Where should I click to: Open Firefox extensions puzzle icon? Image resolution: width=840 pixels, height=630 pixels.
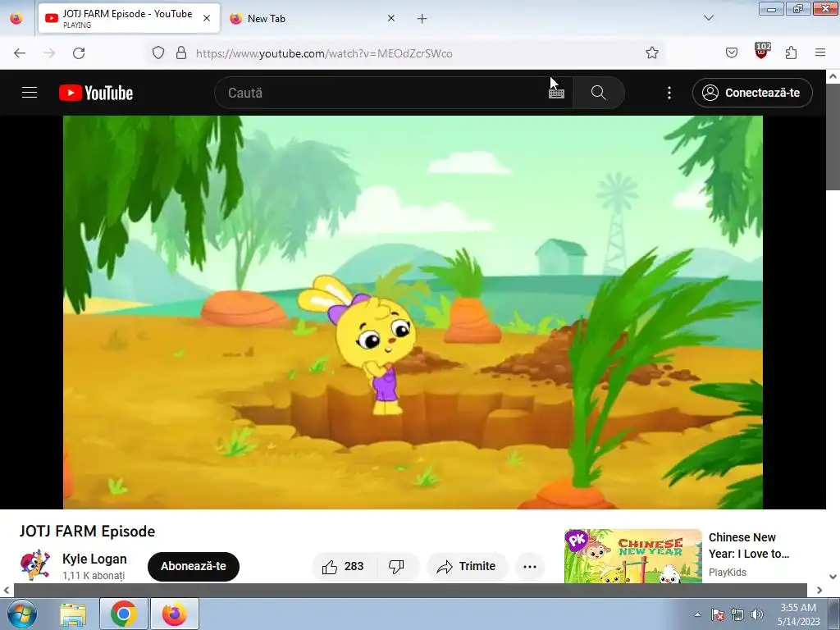pos(792,52)
